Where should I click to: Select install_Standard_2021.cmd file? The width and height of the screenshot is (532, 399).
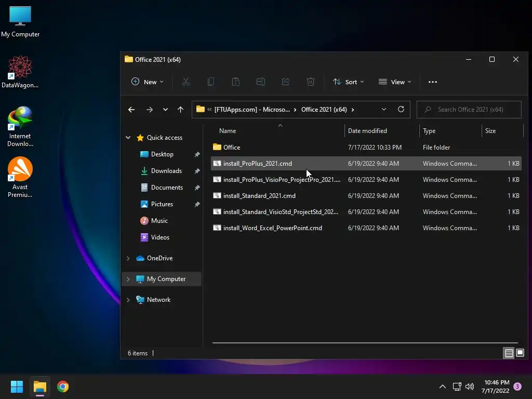(x=366, y=196)
